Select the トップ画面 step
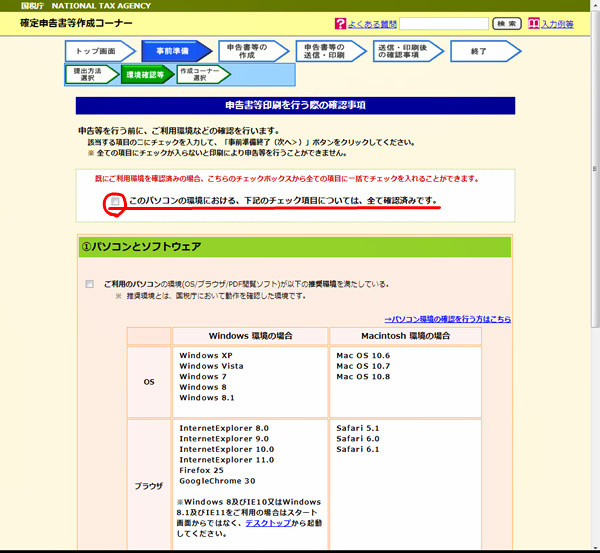 point(100,51)
